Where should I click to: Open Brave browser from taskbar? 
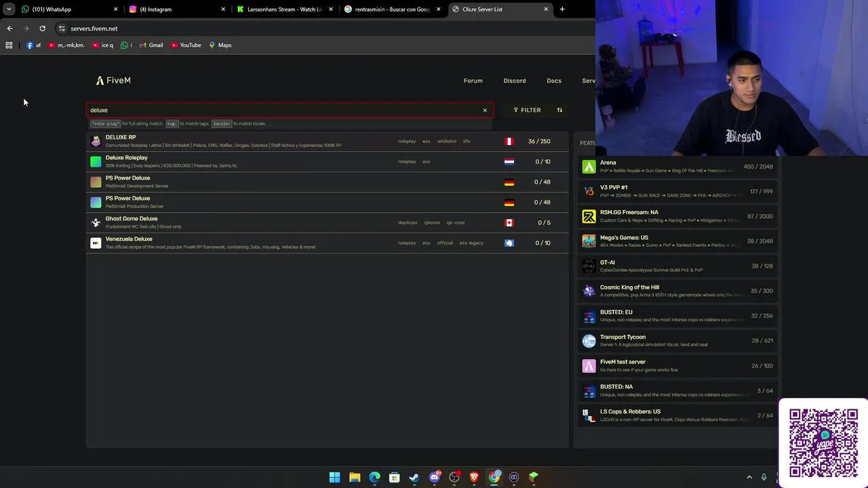(474, 477)
